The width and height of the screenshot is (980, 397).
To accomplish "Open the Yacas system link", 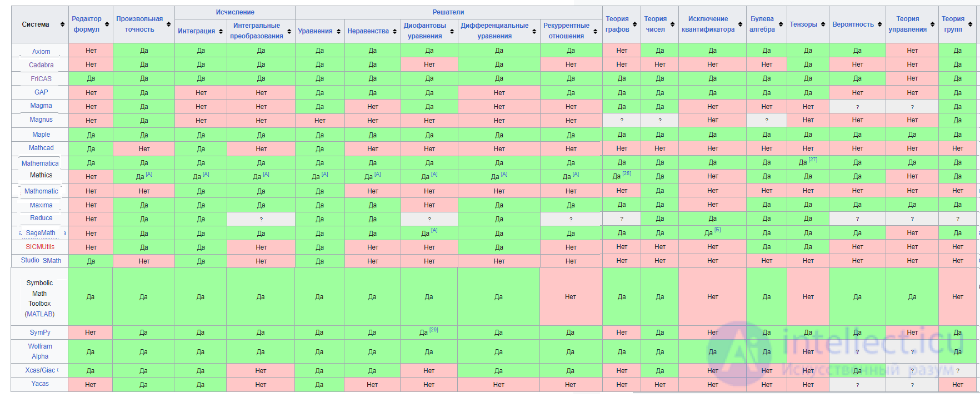I will [40, 384].
